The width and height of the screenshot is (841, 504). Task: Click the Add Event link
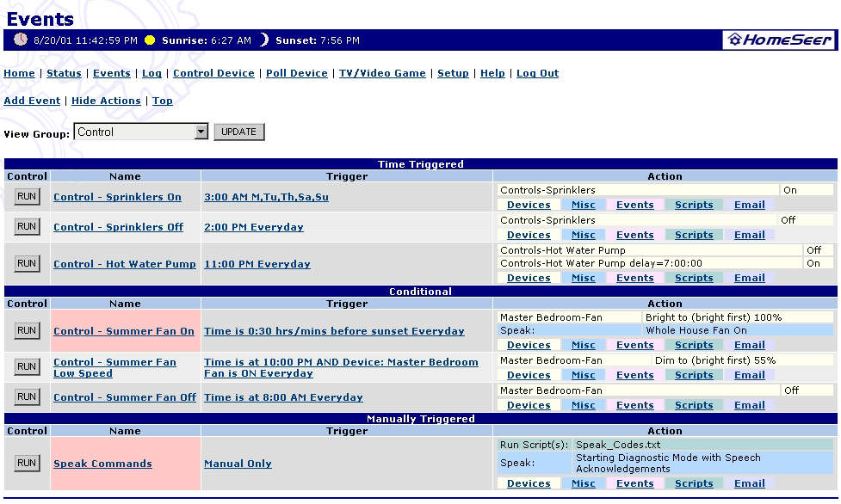32,101
